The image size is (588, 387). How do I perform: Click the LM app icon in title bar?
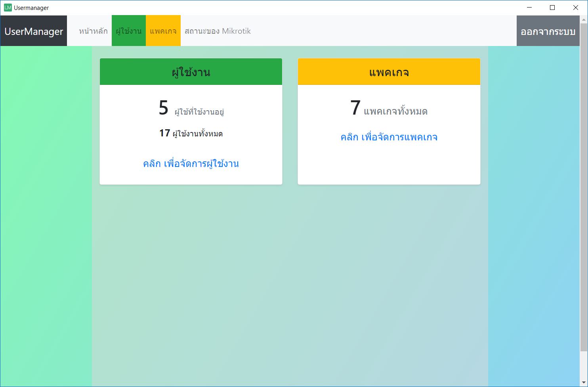(8, 8)
